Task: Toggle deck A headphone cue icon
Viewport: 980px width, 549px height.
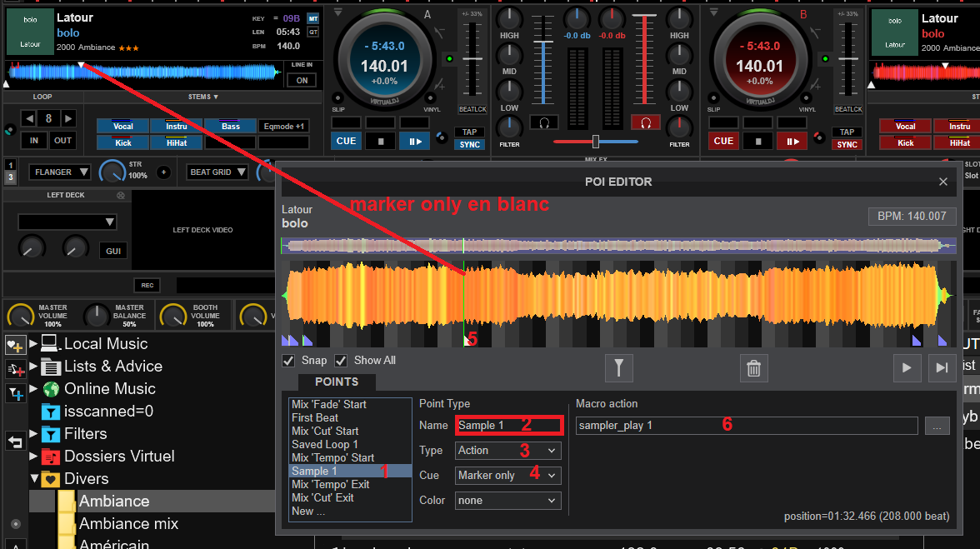Action: click(x=543, y=122)
